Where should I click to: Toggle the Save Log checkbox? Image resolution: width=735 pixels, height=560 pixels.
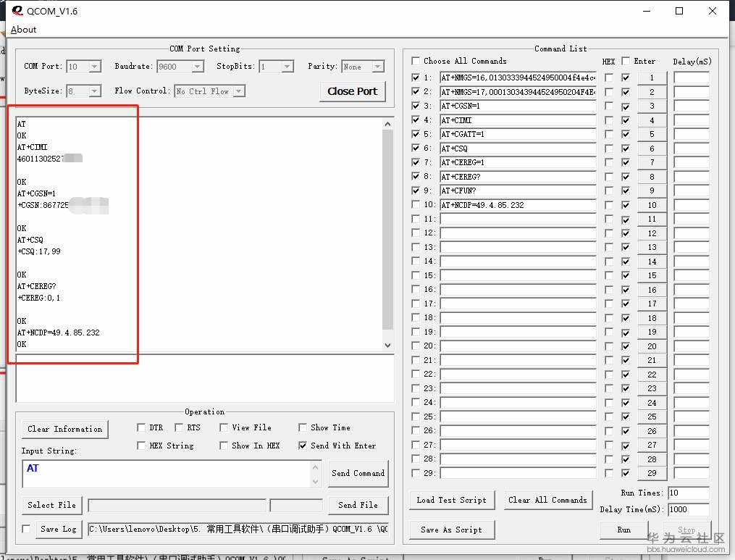[x=26, y=529]
